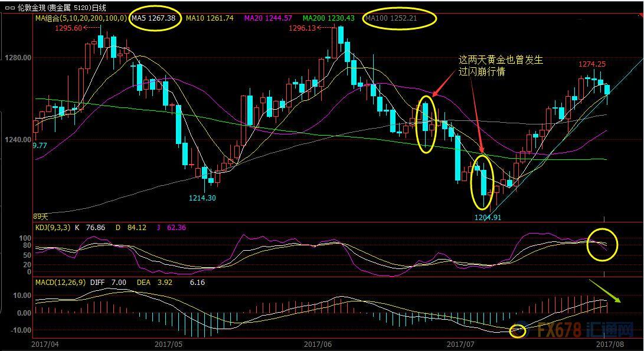Jump to the 2017/06 date marker

point(318,344)
